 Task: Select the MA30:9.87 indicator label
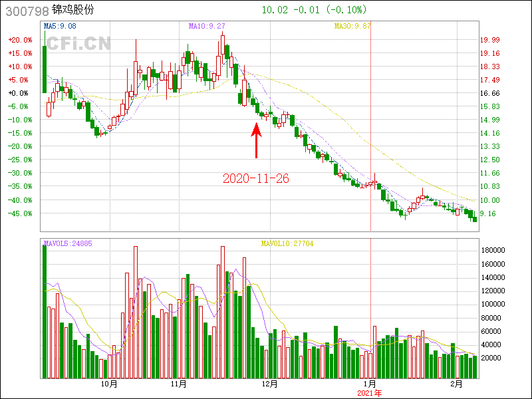[x=353, y=26]
